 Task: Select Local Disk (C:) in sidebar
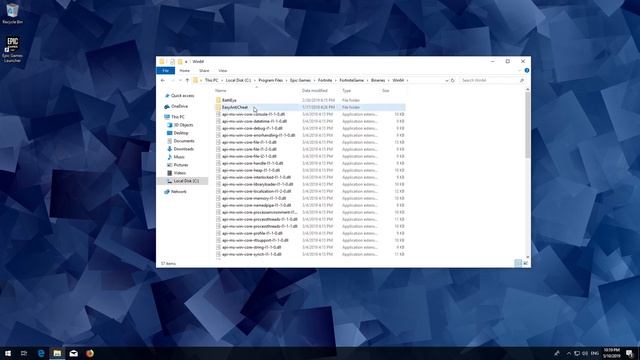183,181
